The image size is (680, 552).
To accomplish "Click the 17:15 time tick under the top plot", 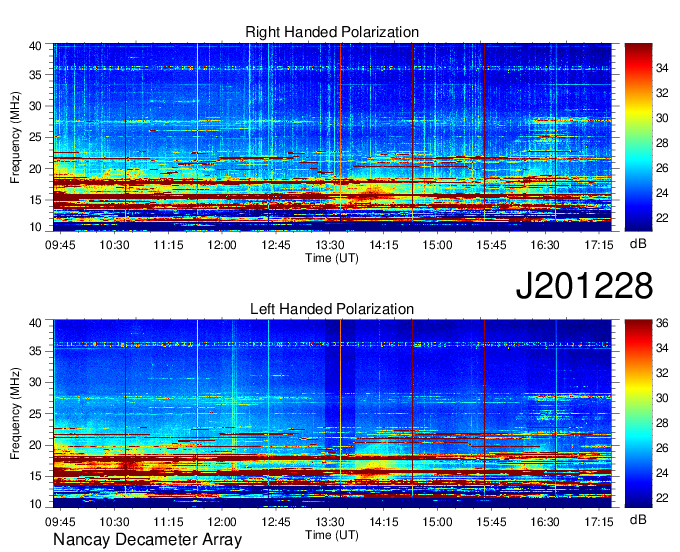I will tap(599, 245).
